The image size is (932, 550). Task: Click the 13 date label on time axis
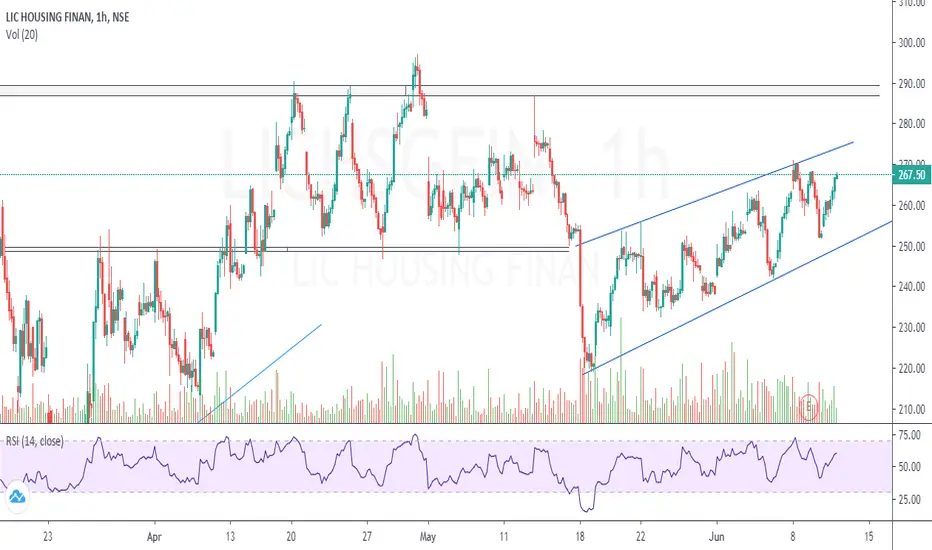(230, 536)
